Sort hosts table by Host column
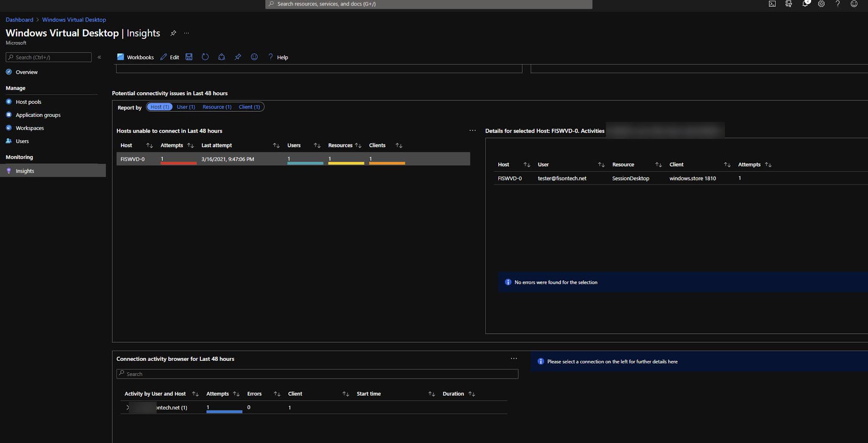Screen dimensions: 868x443 [149, 145]
